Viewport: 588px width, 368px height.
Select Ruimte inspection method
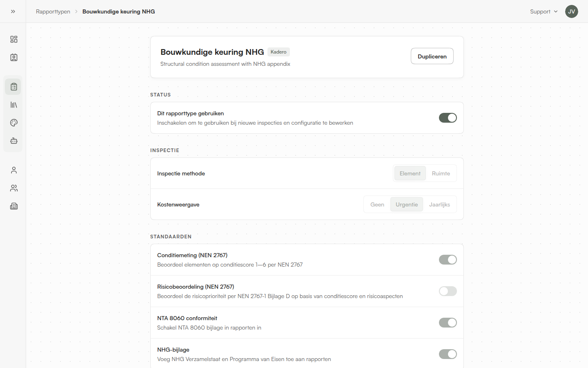pos(441,173)
